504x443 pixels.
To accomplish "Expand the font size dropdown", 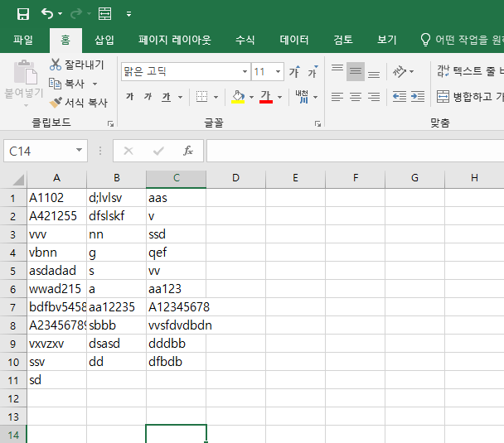I will [x=279, y=72].
